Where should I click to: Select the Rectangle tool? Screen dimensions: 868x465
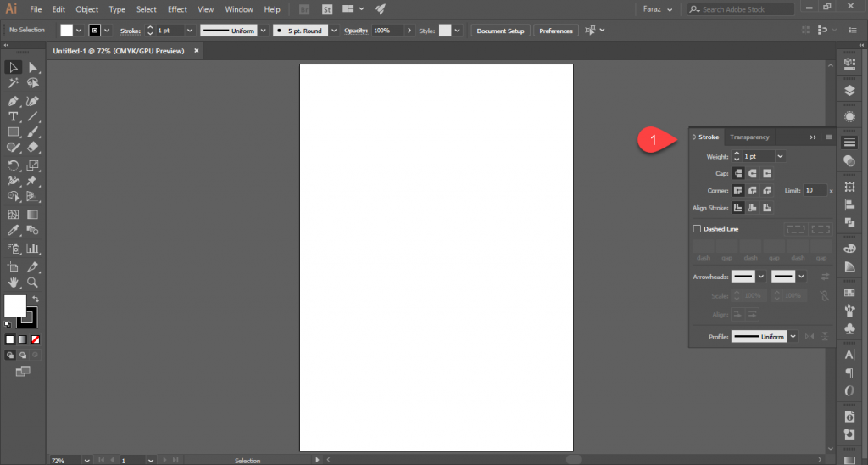[14, 132]
